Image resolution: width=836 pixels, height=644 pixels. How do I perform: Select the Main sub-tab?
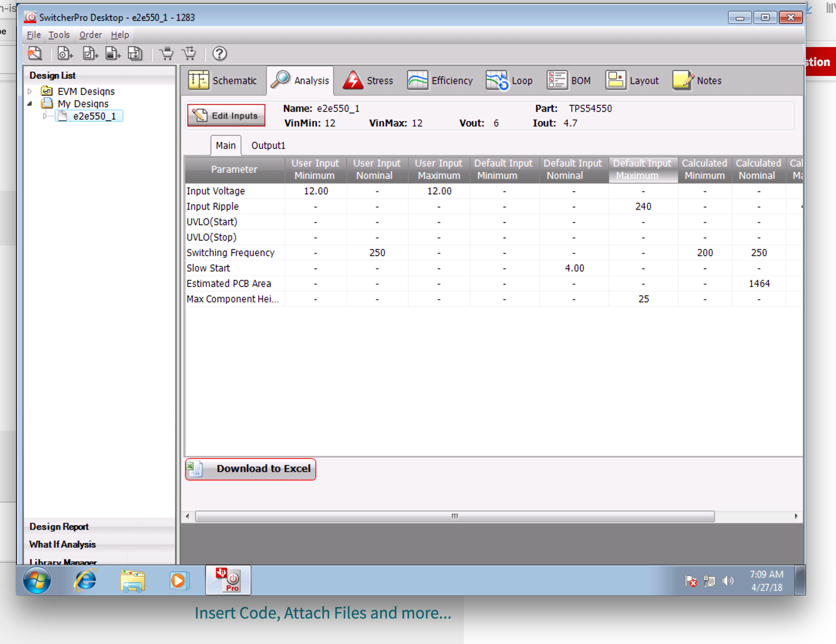click(x=226, y=145)
